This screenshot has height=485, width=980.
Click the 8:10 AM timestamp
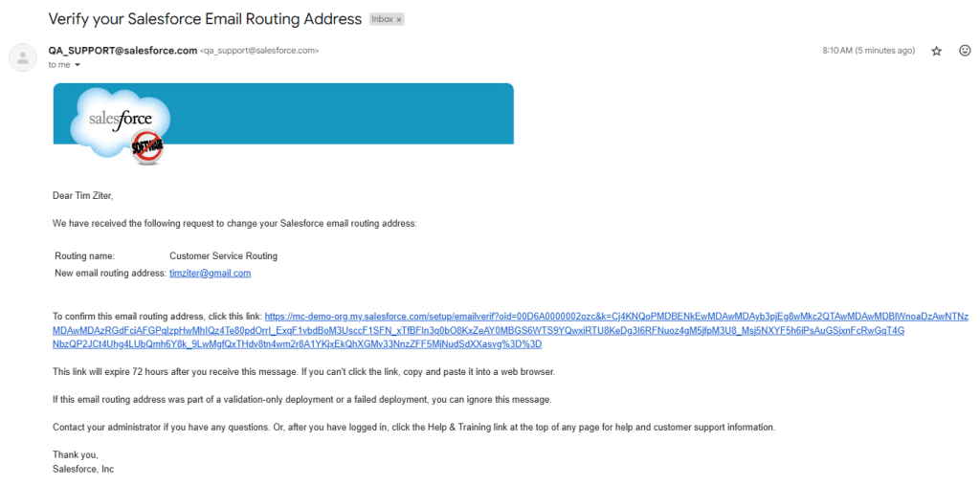[868, 51]
